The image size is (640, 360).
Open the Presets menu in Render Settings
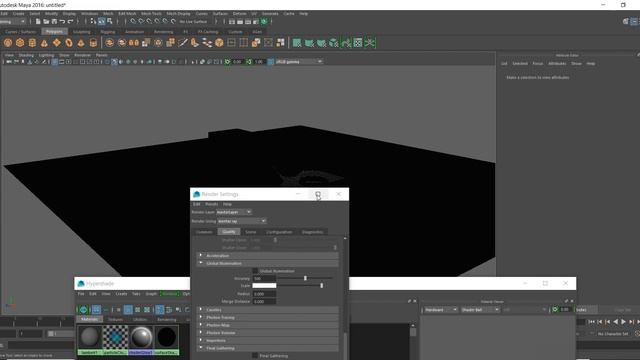[211, 204]
